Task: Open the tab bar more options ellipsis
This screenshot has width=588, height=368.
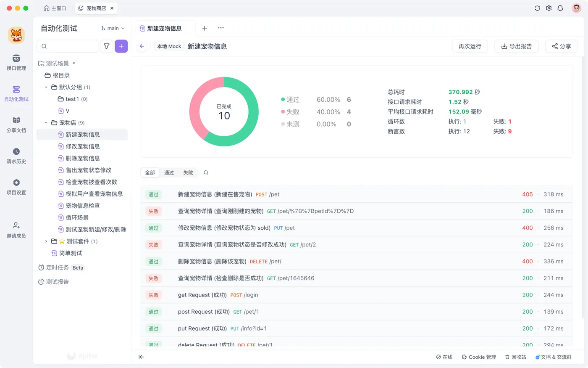Action: point(221,28)
